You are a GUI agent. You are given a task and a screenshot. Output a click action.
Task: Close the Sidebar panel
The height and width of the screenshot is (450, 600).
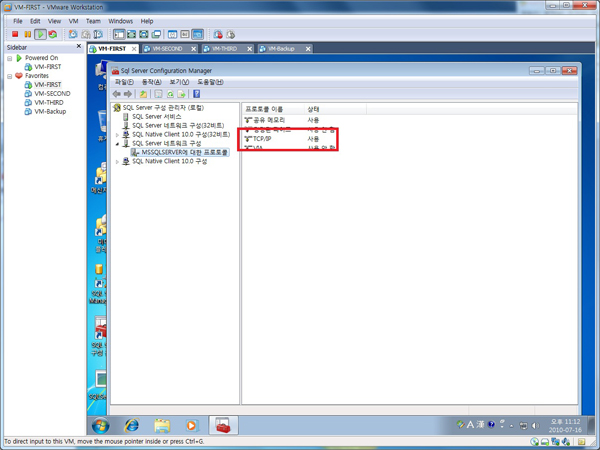tap(79, 46)
